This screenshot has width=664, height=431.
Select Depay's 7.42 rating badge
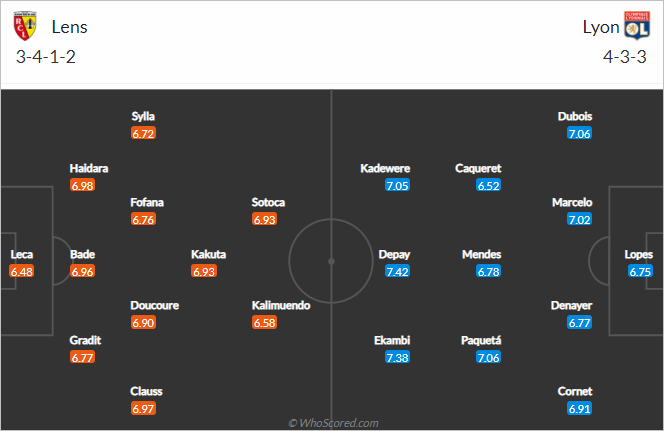397,271
